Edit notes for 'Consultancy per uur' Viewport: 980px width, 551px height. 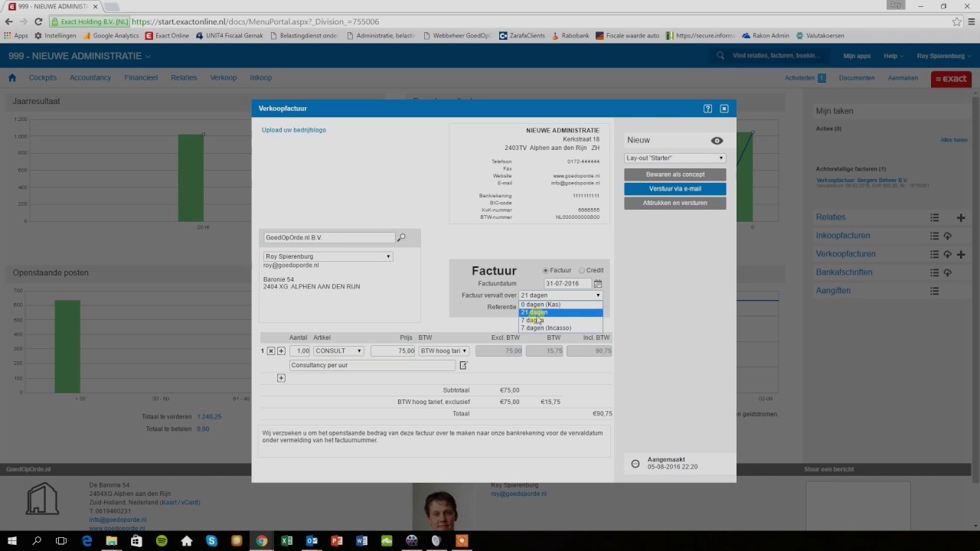(x=463, y=366)
